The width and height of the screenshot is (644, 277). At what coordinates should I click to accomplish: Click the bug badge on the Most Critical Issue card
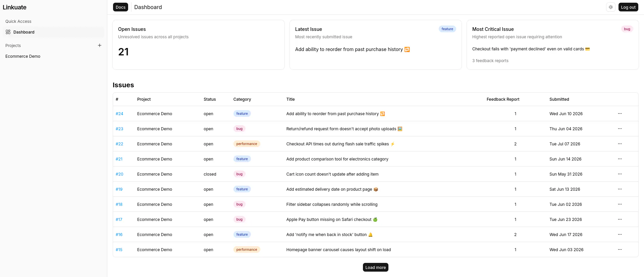tap(627, 29)
